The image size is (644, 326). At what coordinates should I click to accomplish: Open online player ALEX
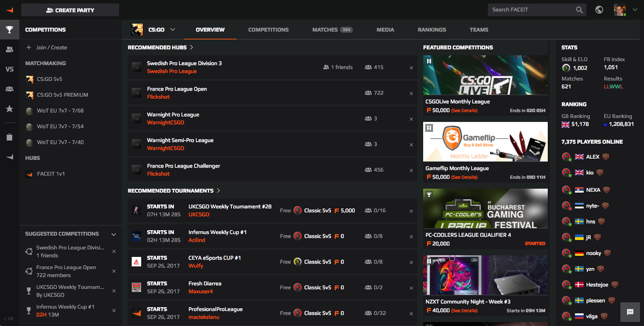click(x=592, y=157)
